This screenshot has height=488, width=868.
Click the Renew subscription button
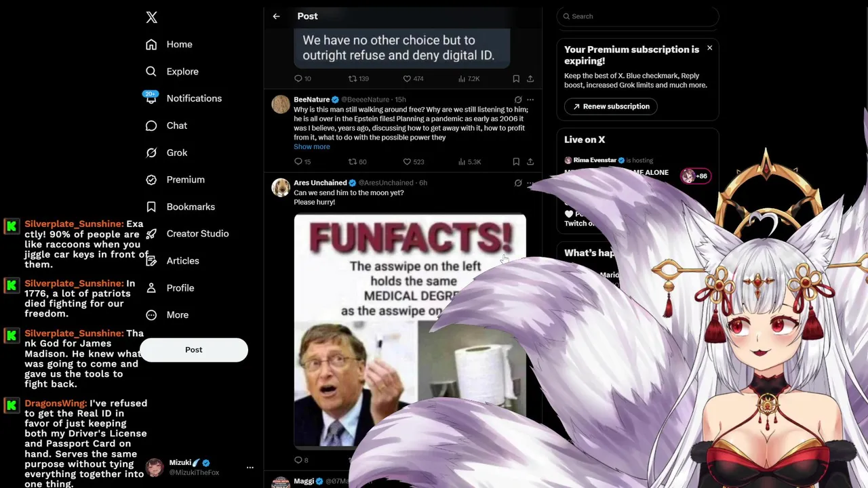tap(611, 106)
